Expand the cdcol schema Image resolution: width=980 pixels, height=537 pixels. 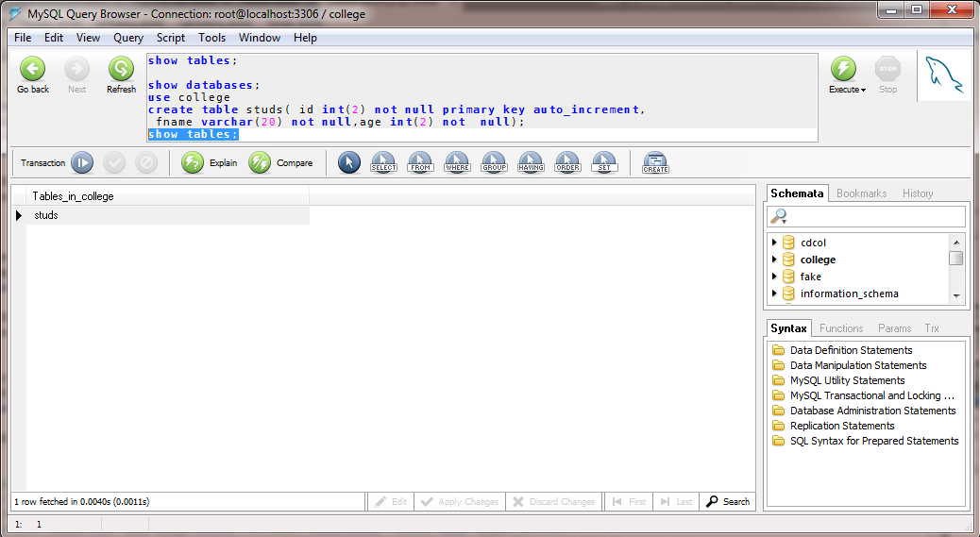click(774, 243)
